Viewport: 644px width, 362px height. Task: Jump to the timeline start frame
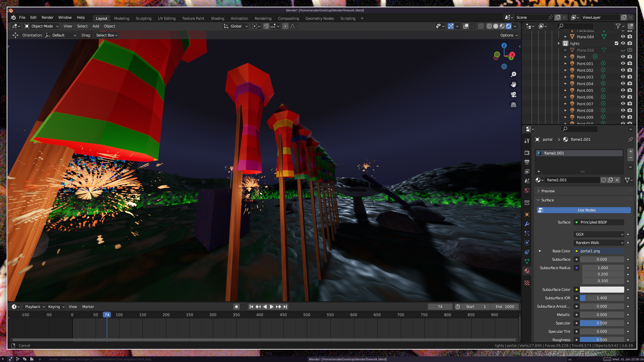point(251,307)
